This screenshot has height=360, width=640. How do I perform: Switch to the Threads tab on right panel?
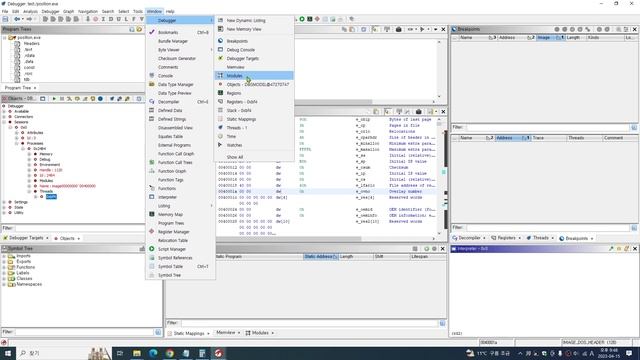[x=540, y=238]
